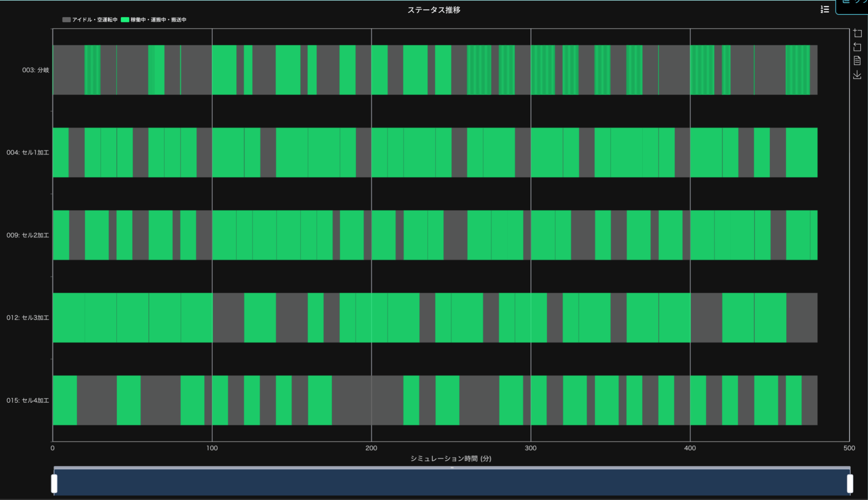The width and height of the screenshot is (868, 500).
Task: Click the numbered list icon beside the title
Action: click(x=825, y=9)
